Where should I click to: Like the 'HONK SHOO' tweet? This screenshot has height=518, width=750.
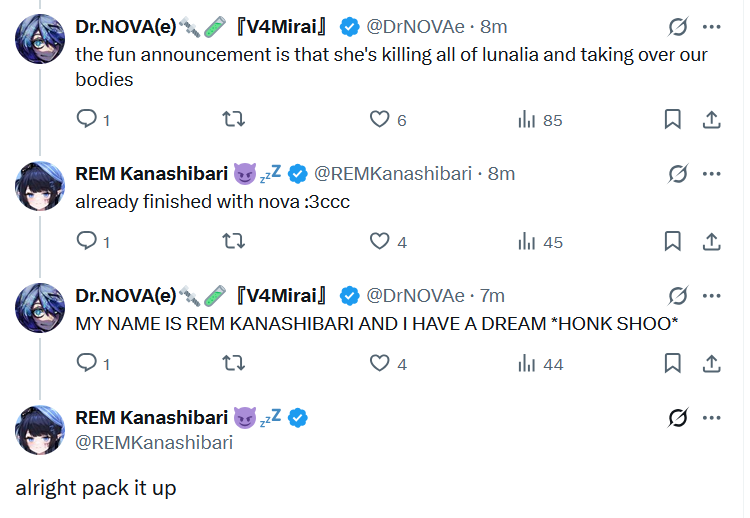pyautogui.click(x=380, y=364)
